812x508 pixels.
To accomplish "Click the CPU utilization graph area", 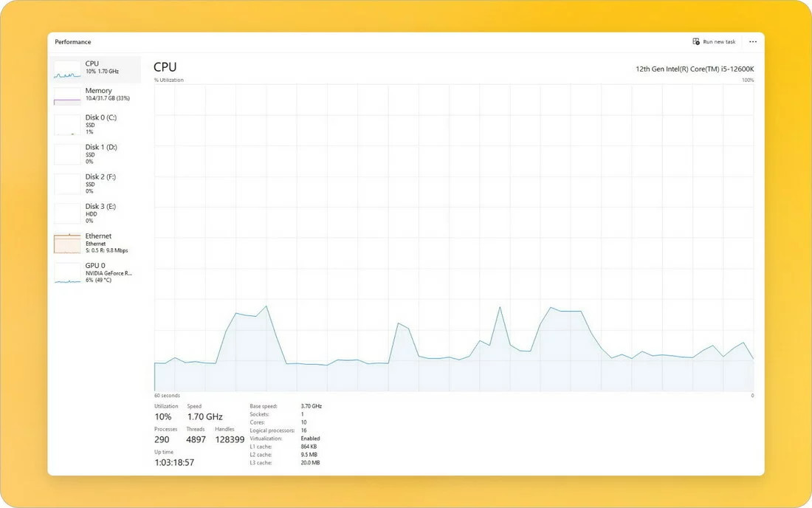I will point(454,237).
